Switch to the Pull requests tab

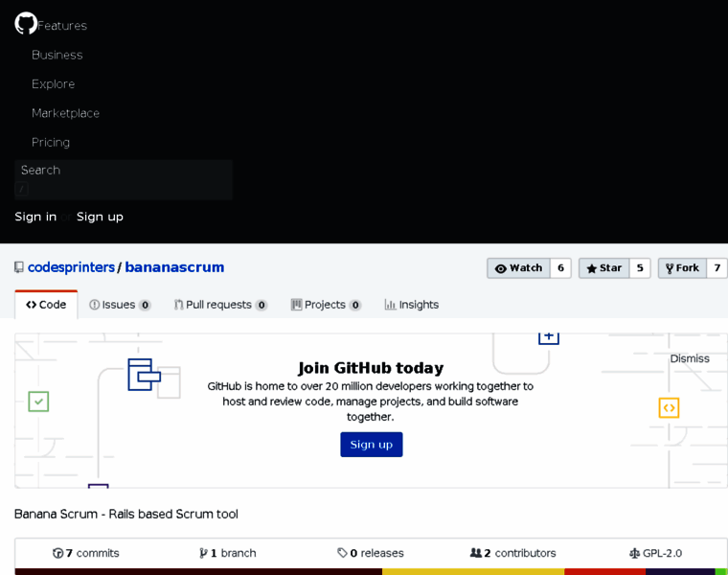coord(220,305)
